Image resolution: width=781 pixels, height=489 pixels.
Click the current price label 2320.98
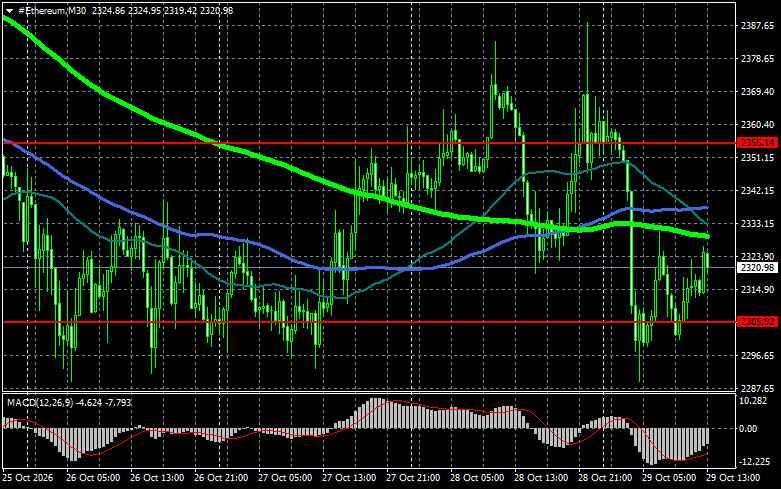(x=758, y=267)
